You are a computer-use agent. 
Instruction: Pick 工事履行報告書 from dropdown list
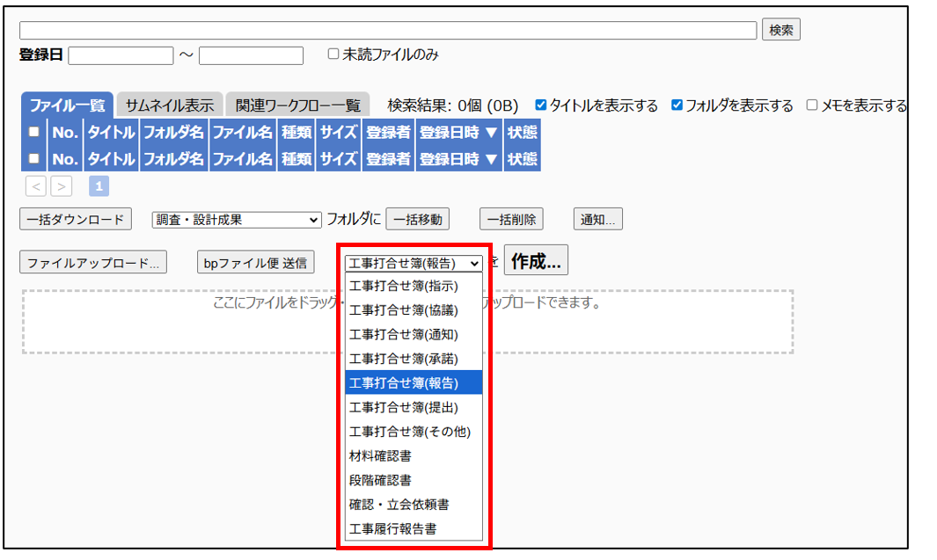coord(392,529)
